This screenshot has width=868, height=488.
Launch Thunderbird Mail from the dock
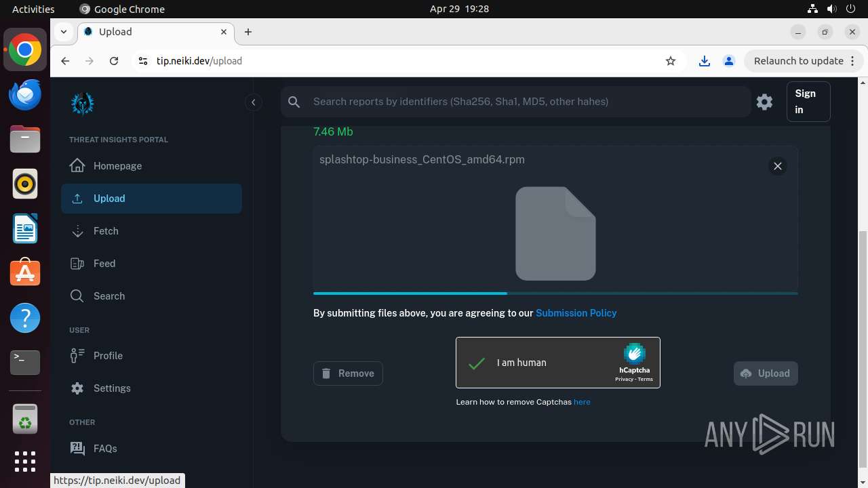point(25,95)
